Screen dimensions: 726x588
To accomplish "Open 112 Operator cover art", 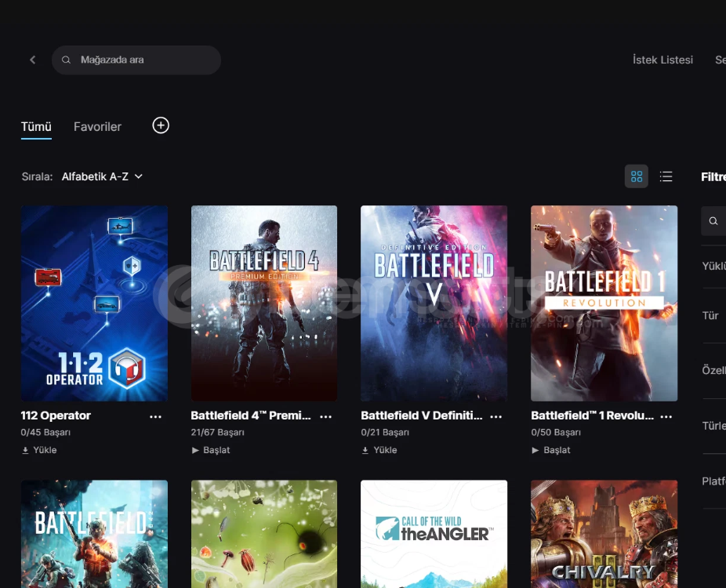I will (94, 303).
